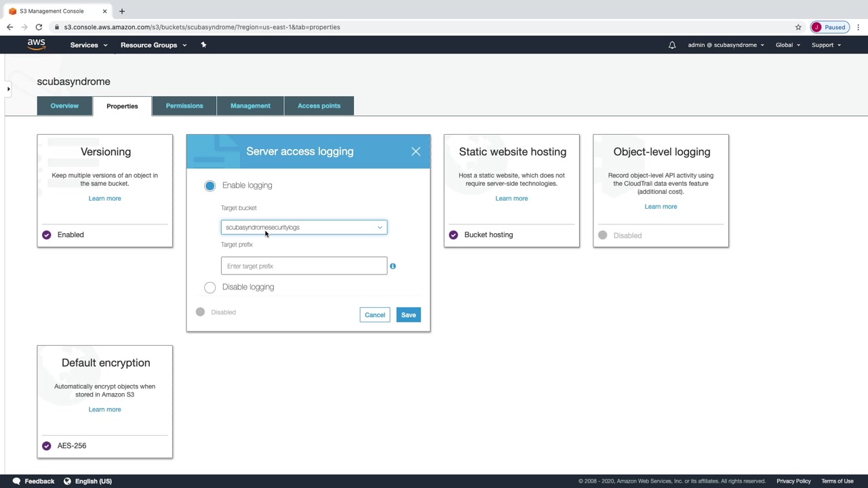This screenshot has width=868, height=488.
Task: Click the language globe icon
Action: click(67, 481)
